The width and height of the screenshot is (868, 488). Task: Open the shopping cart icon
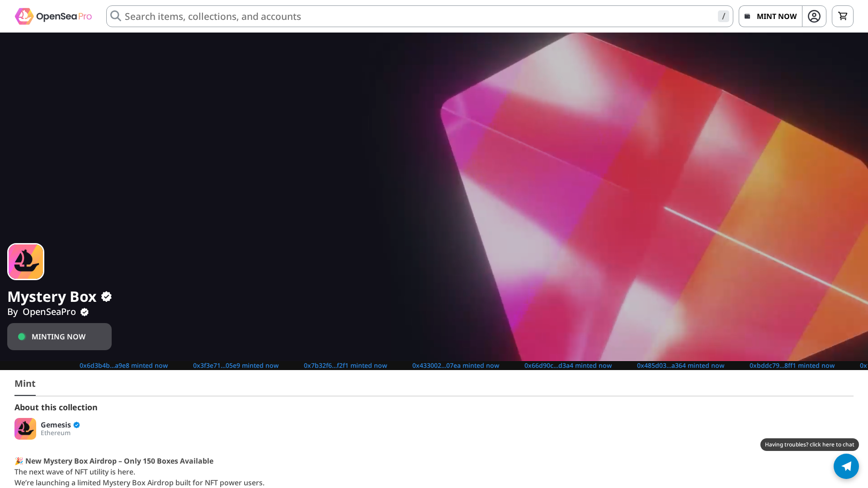tap(843, 16)
